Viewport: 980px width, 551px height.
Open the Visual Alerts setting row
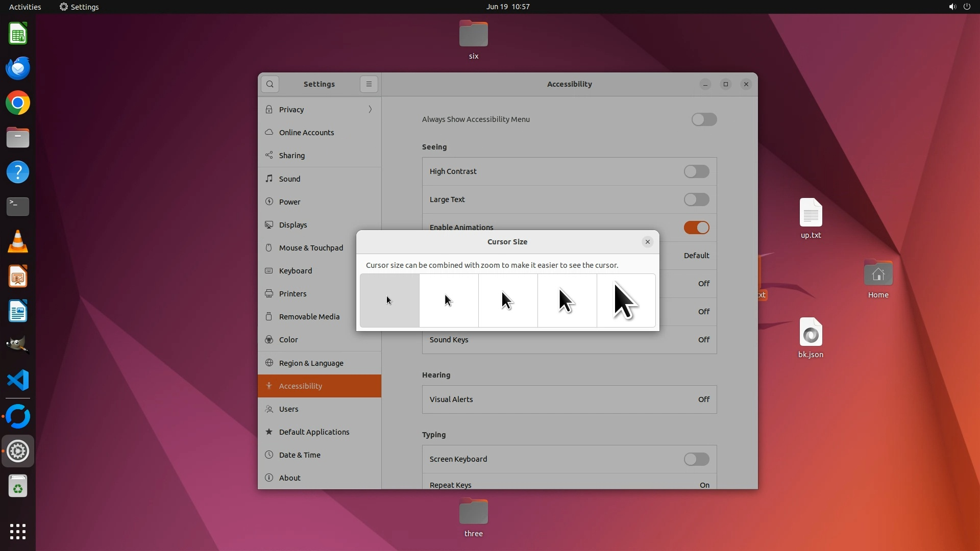[569, 399]
